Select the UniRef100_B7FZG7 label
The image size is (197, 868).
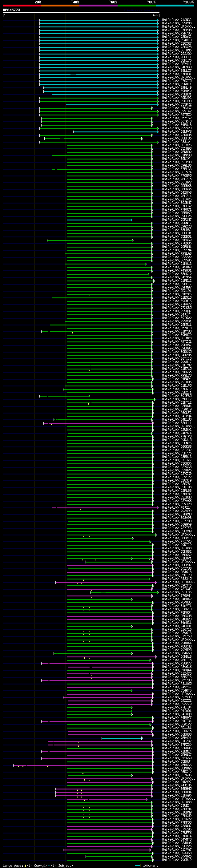[177, 741]
